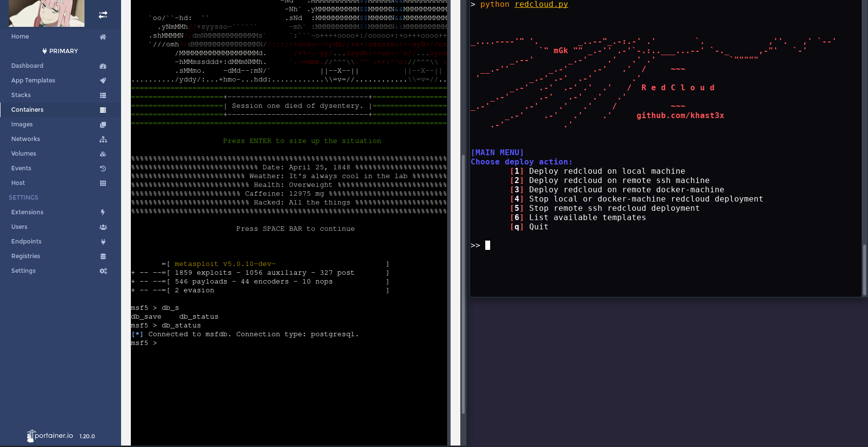Click 'Session one died of dysentery.' text

297,106
